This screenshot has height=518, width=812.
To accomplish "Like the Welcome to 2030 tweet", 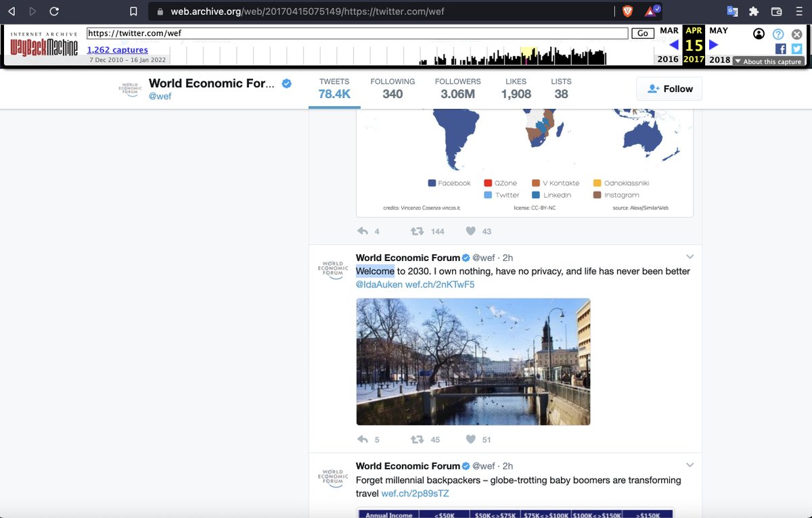I will click(471, 440).
